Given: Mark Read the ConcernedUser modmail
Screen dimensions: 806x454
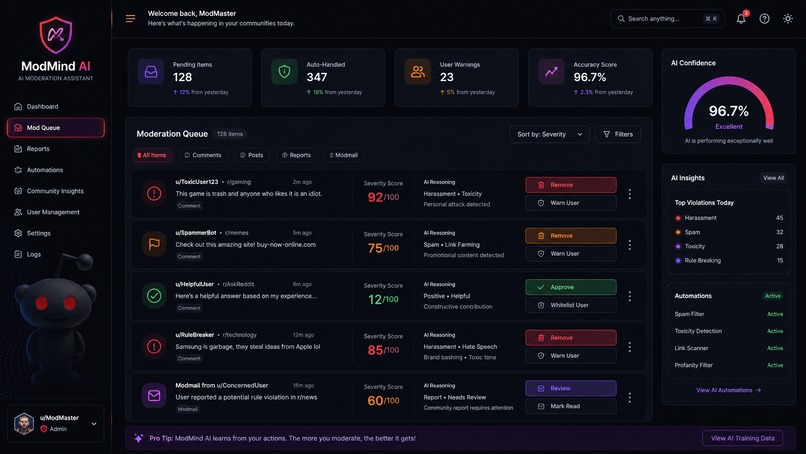Looking at the screenshot, I should click(571, 406).
